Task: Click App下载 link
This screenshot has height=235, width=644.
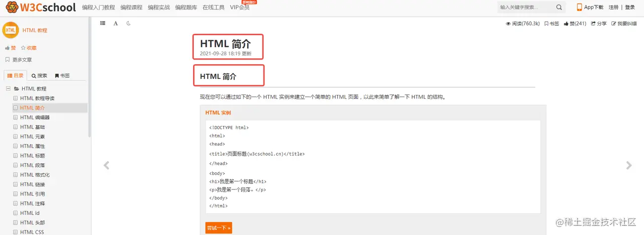Action: coord(594,8)
